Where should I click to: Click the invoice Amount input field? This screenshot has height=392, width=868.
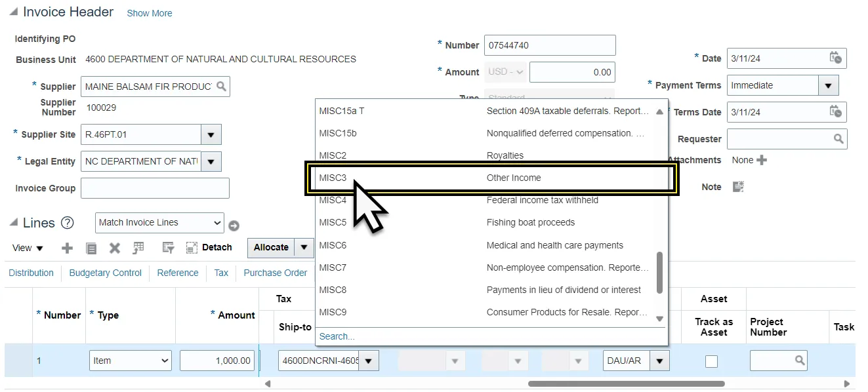(572, 72)
